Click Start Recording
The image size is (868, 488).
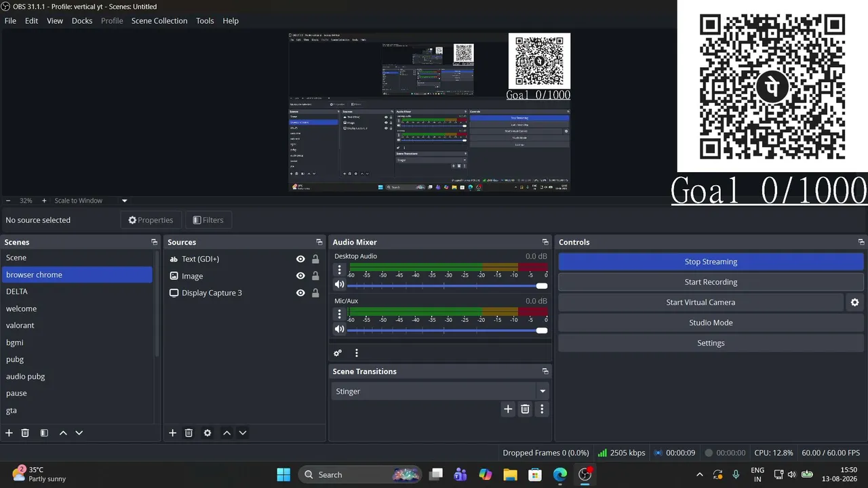tap(711, 282)
